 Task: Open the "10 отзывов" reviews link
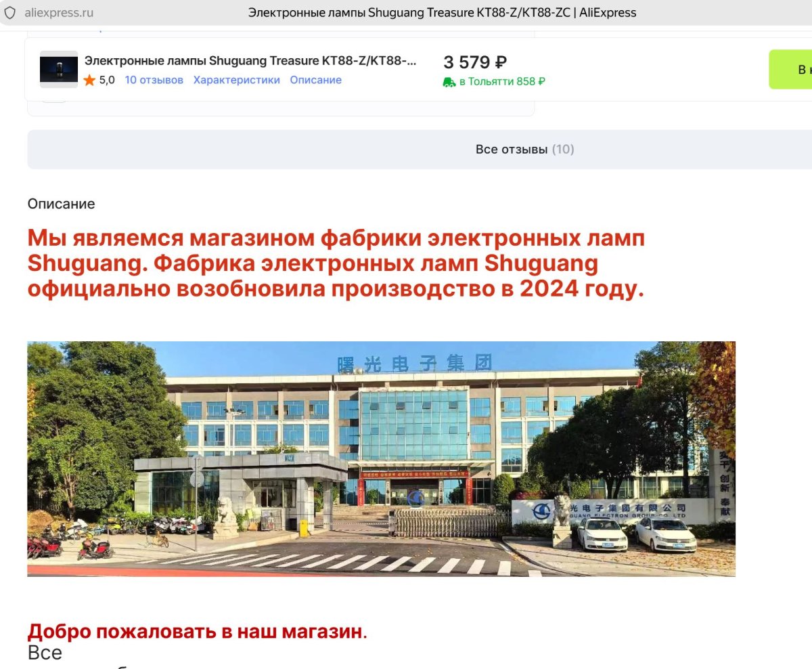(x=154, y=80)
